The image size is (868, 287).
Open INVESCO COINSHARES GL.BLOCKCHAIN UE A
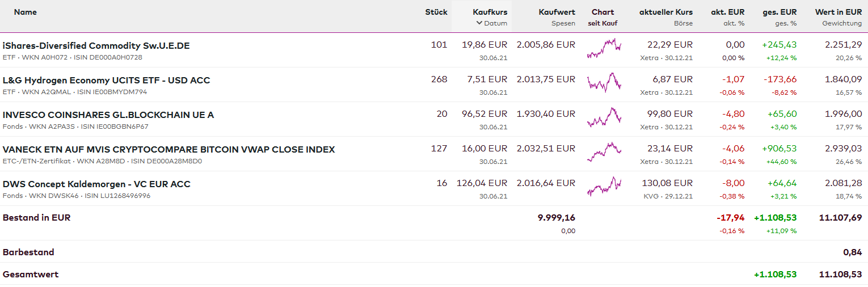point(108,115)
